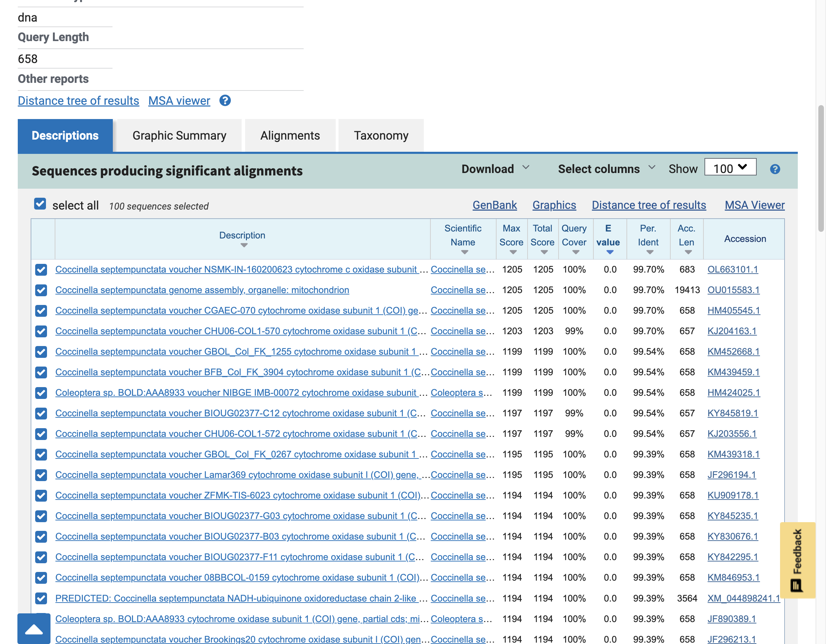Switch to Graphic Summary tab
826x644 pixels.
(179, 136)
